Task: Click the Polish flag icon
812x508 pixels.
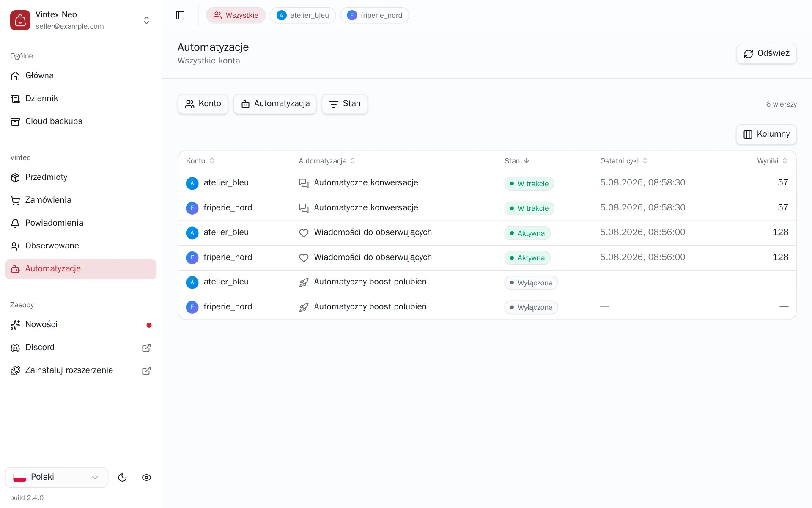Action: [19, 478]
